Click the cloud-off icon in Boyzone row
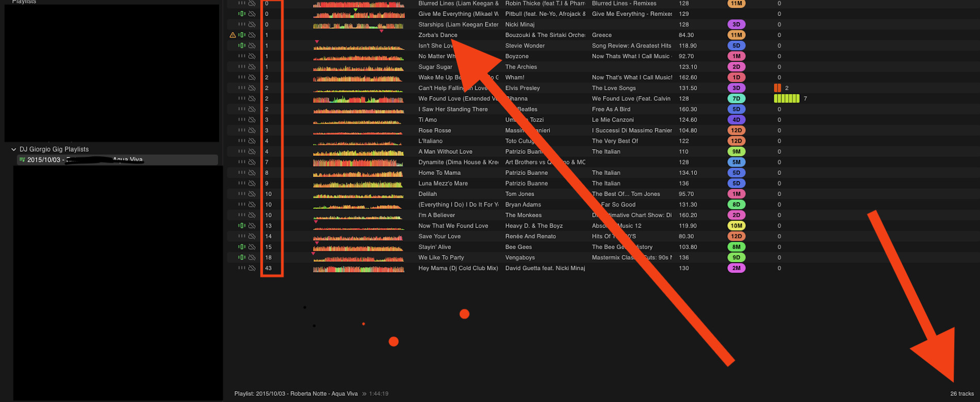This screenshot has width=980, height=402. click(252, 56)
